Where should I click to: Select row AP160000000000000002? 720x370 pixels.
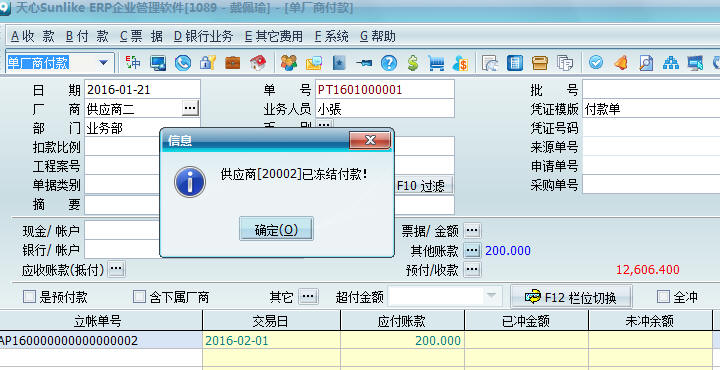101,341
